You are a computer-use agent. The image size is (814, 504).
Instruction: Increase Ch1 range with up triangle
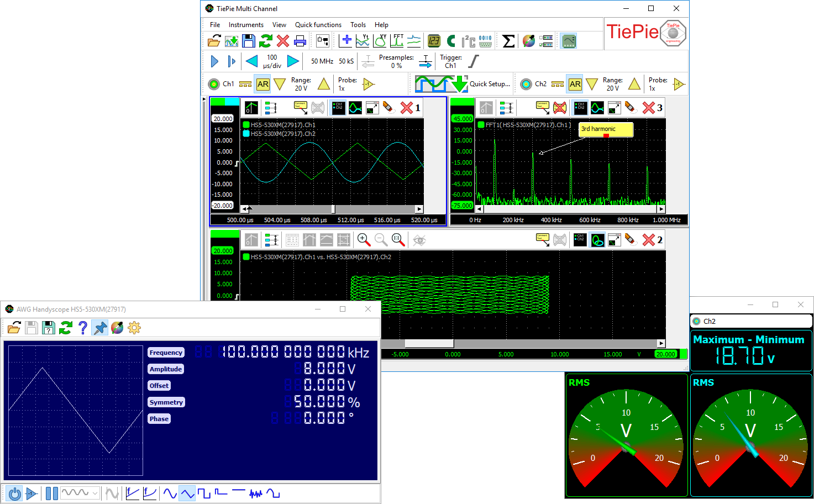[x=324, y=84]
